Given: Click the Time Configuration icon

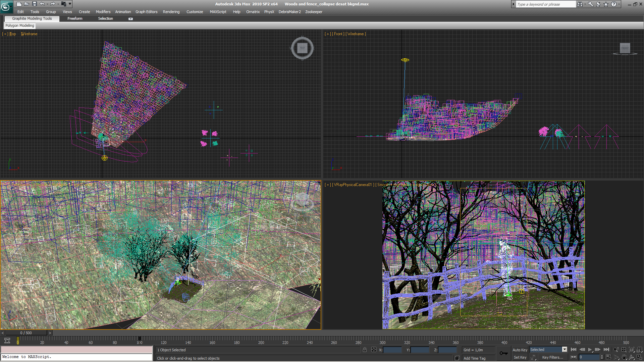Looking at the screenshot, I should (608, 357).
